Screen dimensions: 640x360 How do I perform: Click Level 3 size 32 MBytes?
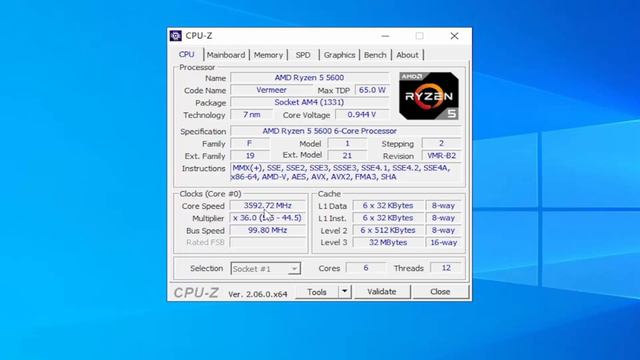click(388, 242)
